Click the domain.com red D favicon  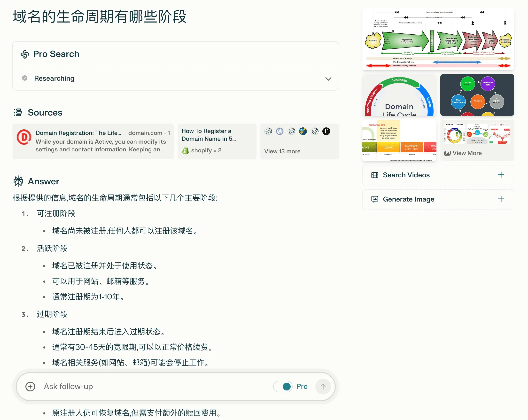coord(24,137)
